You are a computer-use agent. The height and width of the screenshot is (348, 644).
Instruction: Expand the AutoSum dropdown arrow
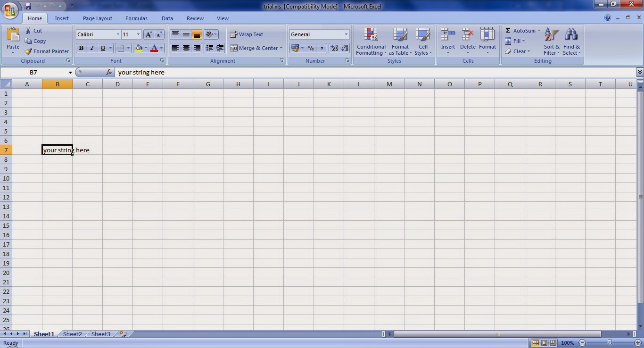point(539,31)
